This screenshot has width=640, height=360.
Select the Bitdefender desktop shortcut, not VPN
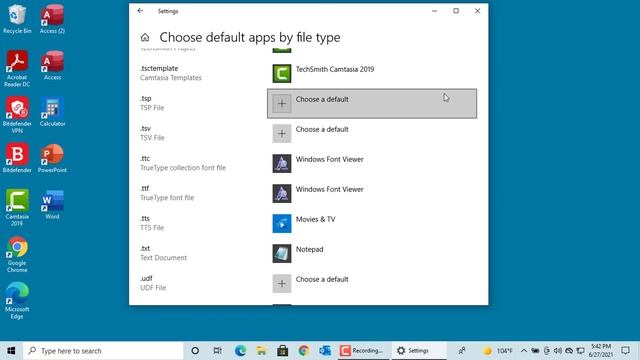pyautogui.click(x=17, y=158)
